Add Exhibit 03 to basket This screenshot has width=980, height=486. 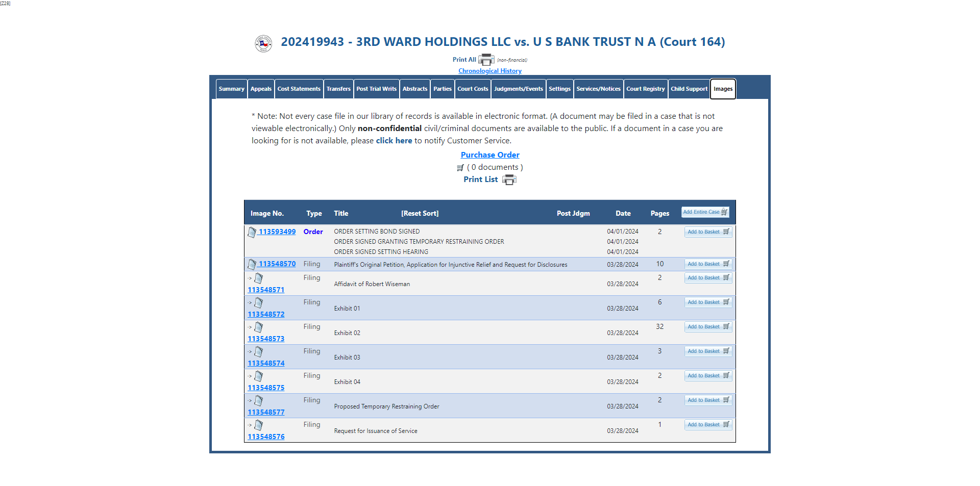click(x=708, y=351)
